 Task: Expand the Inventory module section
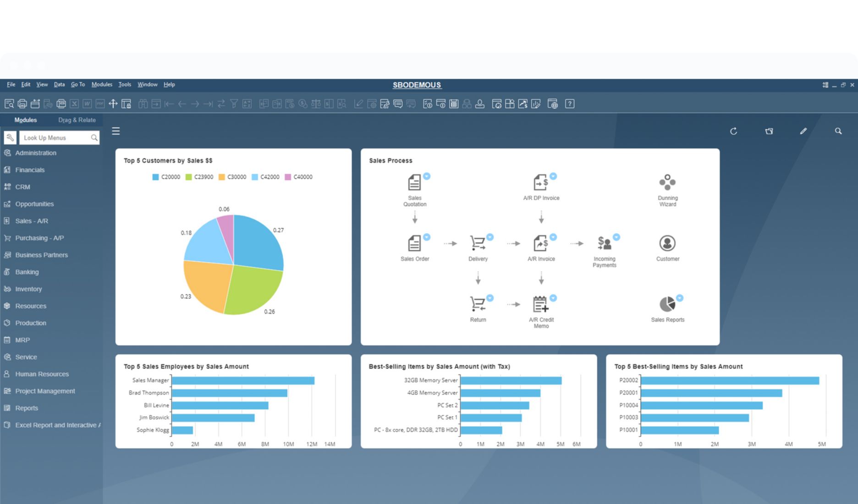coord(30,289)
